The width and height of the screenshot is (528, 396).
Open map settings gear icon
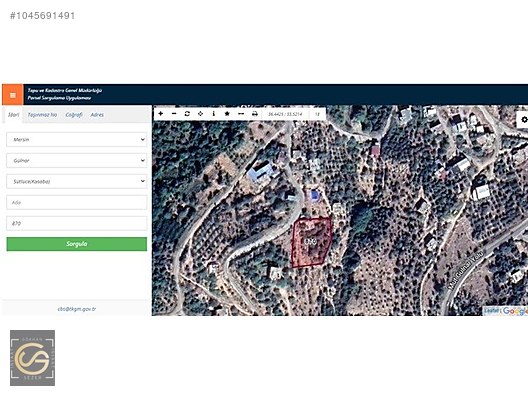coord(524,120)
